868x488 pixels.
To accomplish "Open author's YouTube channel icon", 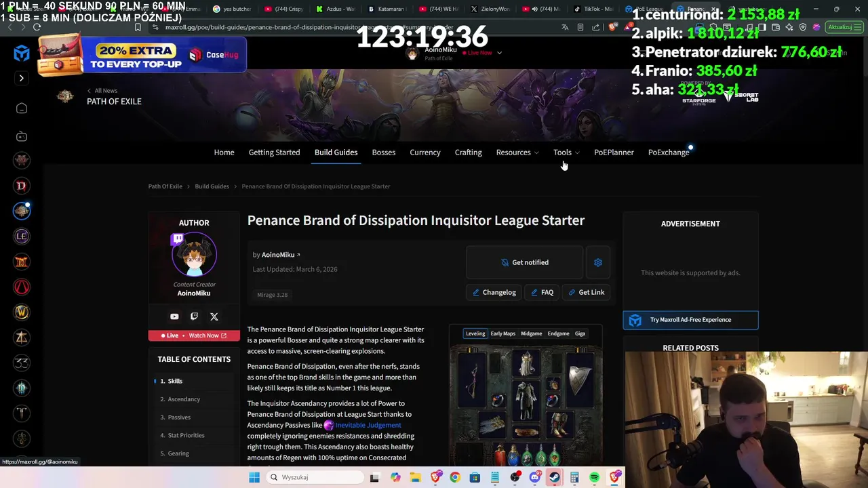I will pyautogui.click(x=174, y=317).
